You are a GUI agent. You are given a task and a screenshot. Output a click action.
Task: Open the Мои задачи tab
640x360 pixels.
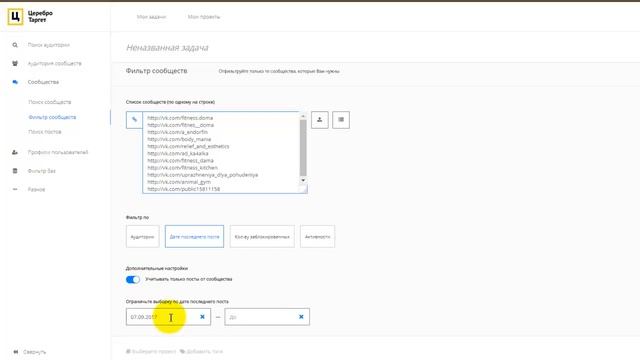tap(151, 17)
